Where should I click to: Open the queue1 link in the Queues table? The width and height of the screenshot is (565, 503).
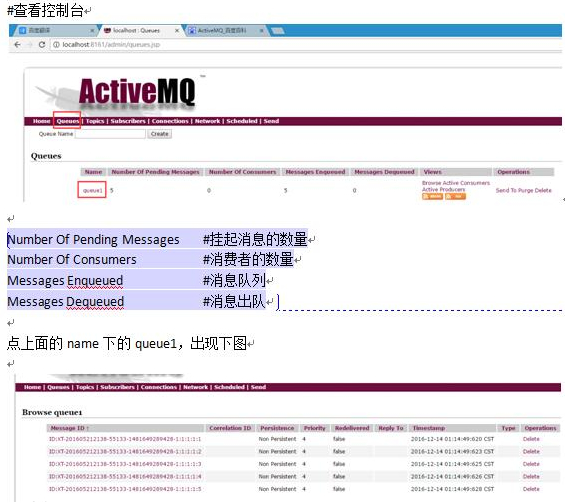(x=92, y=190)
